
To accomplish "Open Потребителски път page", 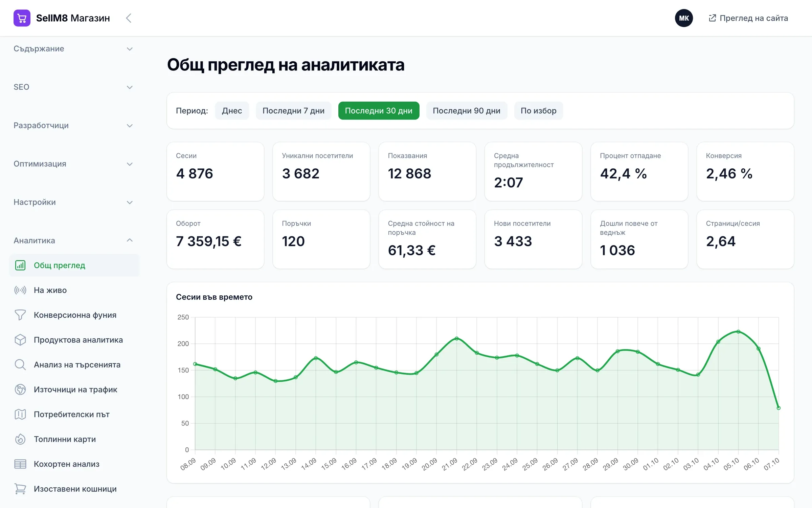I will (74, 414).
